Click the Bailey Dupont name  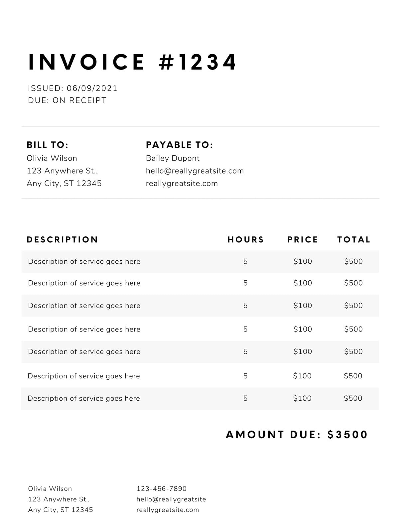173,158
